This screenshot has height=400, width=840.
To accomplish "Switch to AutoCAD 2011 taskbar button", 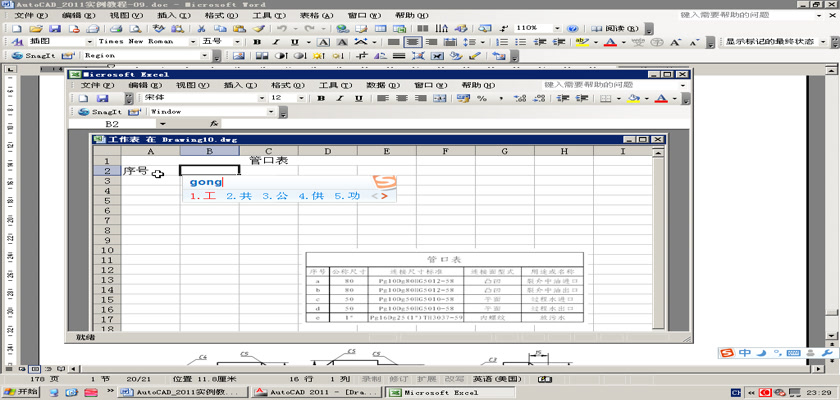I will click(x=317, y=393).
